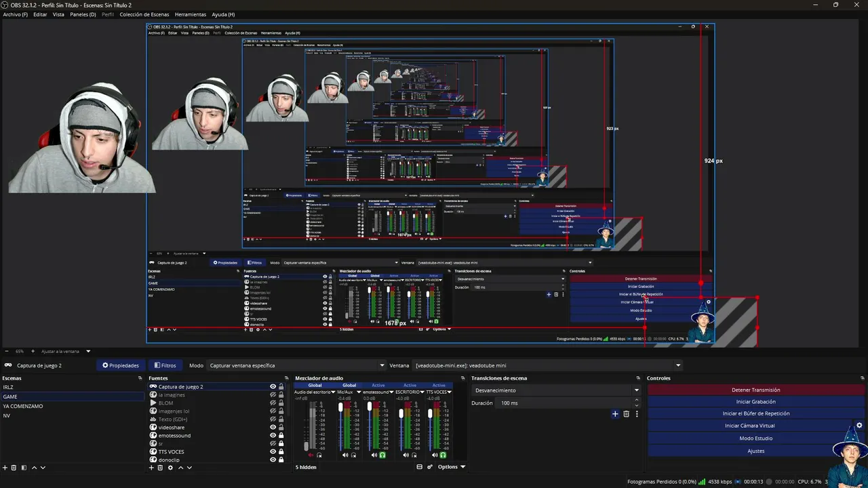868x488 pixels.
Task: Hide the emotessound source
Action: 273,436
